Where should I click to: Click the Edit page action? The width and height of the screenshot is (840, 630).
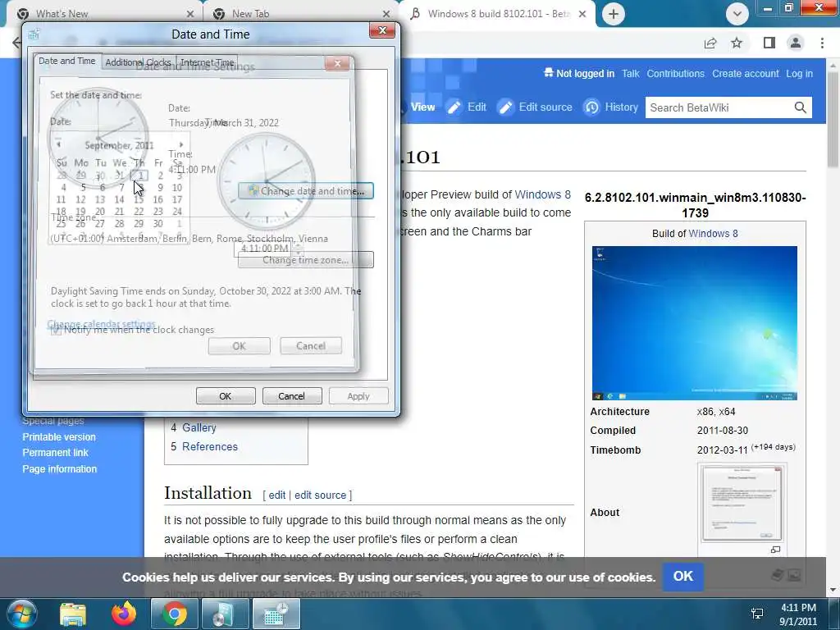pyautogui.click(x=467, y=107)
